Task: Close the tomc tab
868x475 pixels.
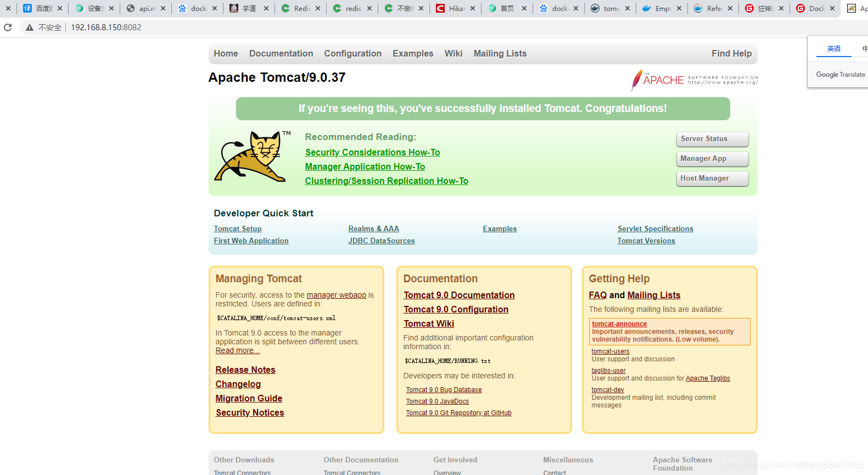Action: click(628, 8)
